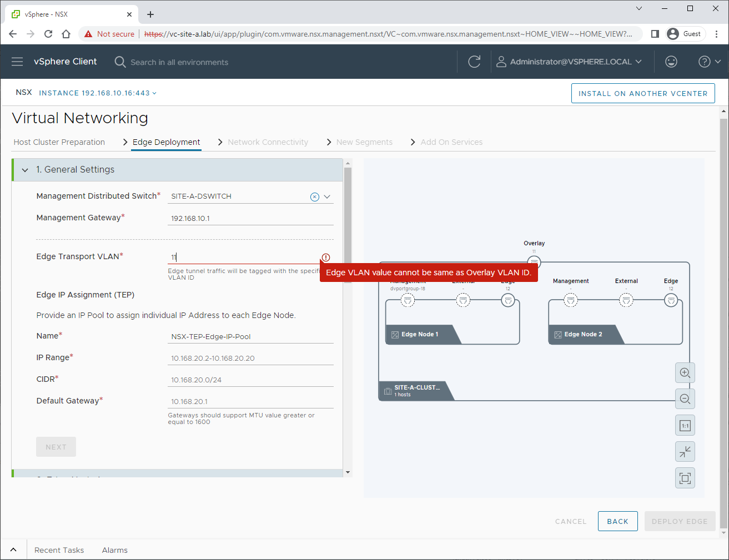729x560 pixels.
Task: Open the help question mark menu
Action: click(709, 62)
